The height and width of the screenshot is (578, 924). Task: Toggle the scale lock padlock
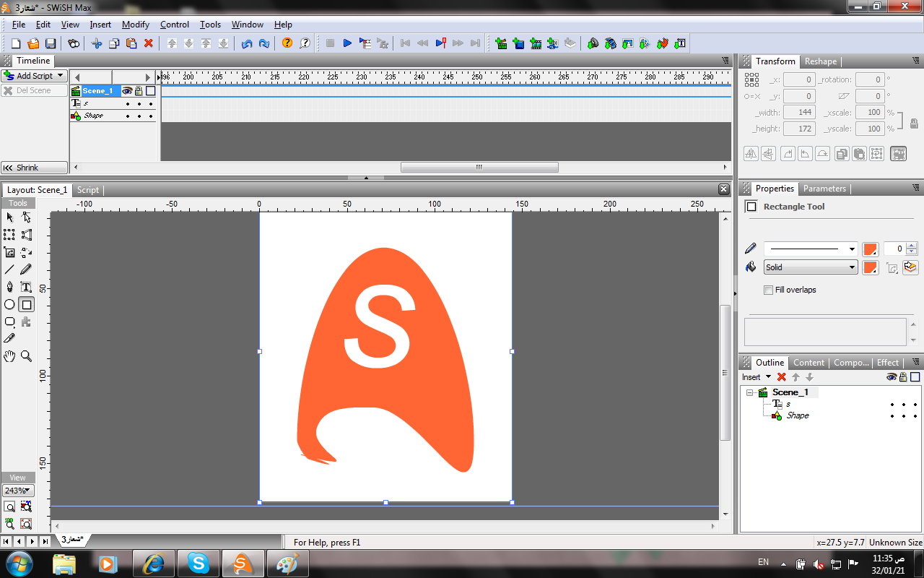click(x=914, y=123)
